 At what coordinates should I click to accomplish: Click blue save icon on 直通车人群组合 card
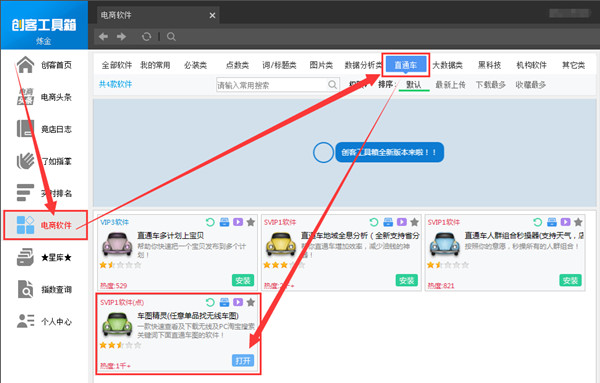point(552,222)
